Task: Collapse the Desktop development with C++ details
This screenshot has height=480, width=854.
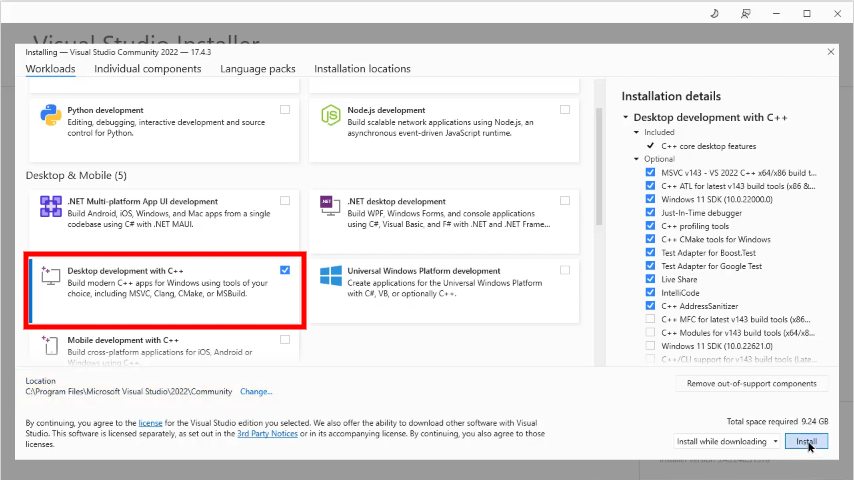Action: 626,118
